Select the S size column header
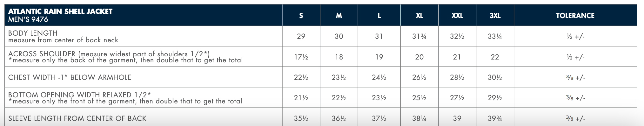This screenshot has width=644, height=126. [x=301, y=16]
